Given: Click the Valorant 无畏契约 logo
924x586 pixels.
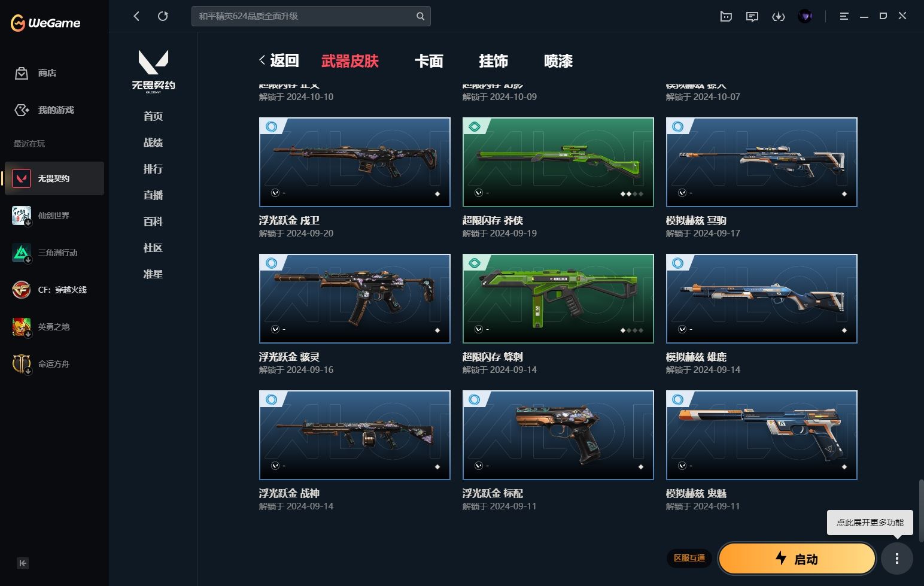Looking at the screenshot, I should [x=153, y=71].
